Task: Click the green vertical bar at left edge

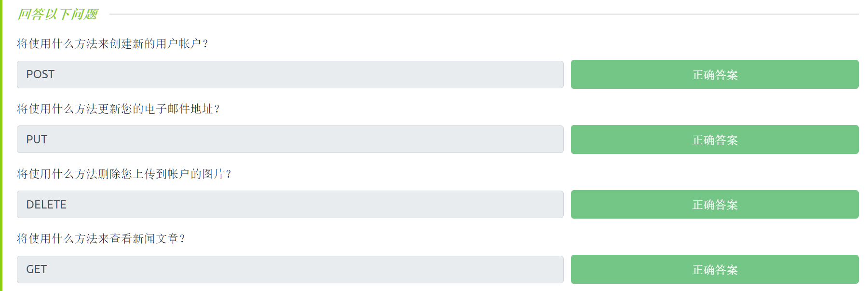Action: tap(1, 145)
